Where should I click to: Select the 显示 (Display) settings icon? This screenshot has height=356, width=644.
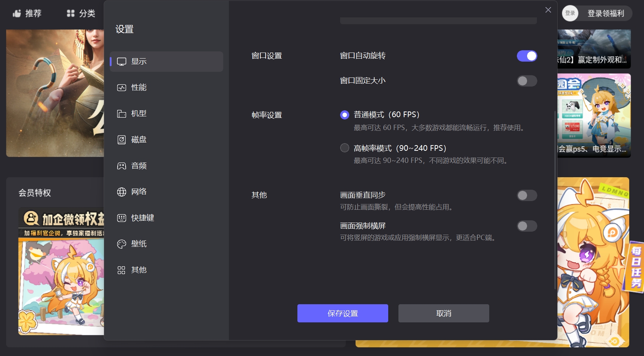pyautogui.click(x=121, y=61)
